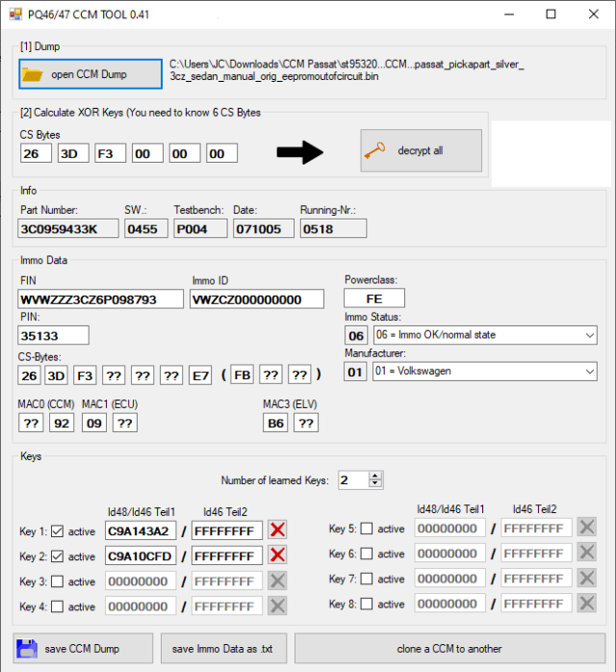Click the MAC0 field showing 92
The width and height of the screenshot is (616, 672).
coord(62,423)
